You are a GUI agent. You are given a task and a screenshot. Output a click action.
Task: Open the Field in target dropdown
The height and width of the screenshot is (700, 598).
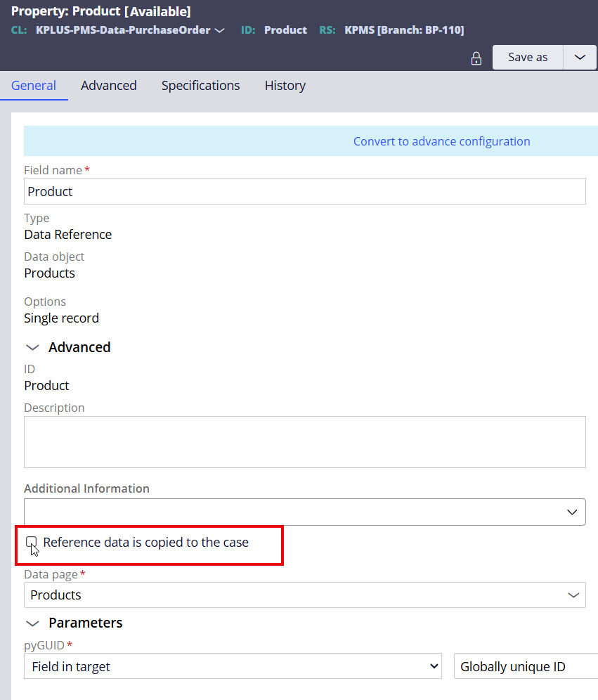point(233,666)
